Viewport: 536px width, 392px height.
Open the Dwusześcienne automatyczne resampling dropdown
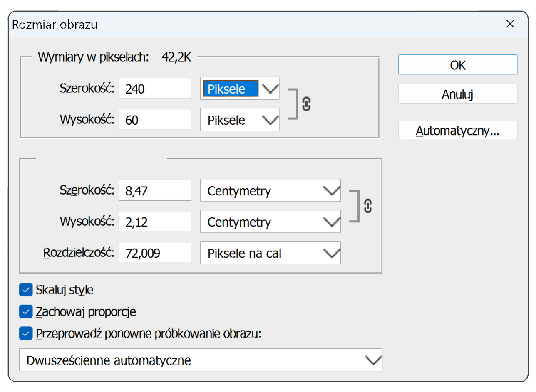pyautogui.click(x=200, y=360)
